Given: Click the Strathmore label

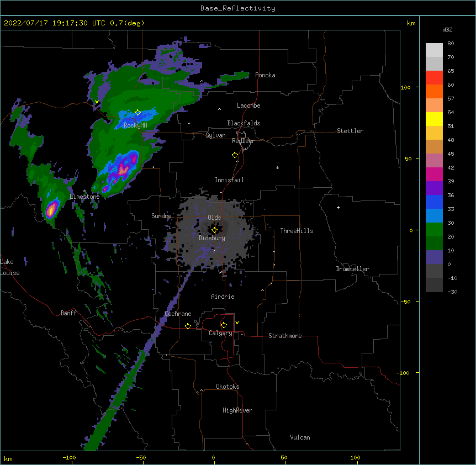Looking at the screenshot, I should (x=285, y=336).
